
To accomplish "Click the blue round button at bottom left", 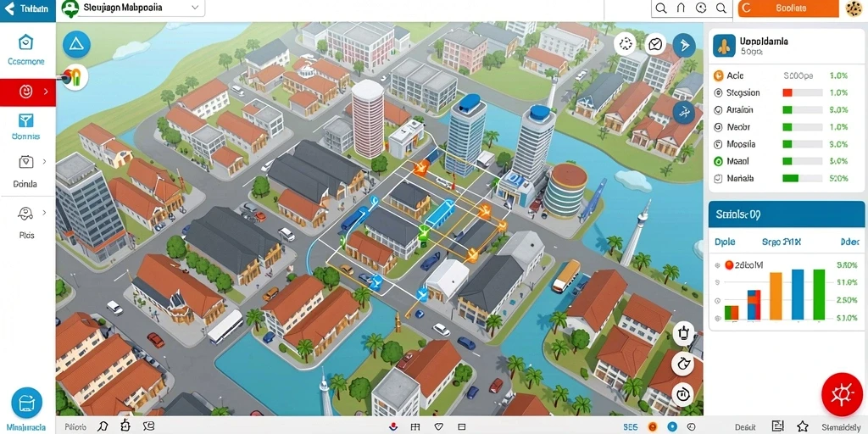I will coord(26,403).
